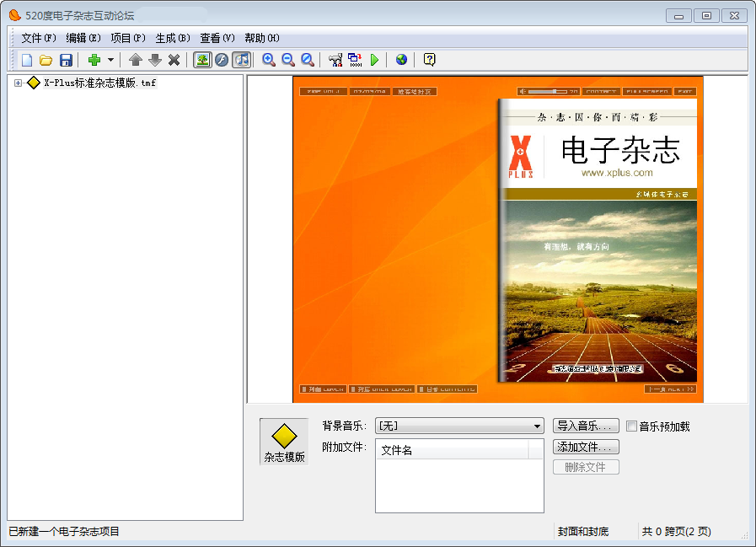
Task: Click the globe icon in toolbar
Action: click(x=401, y=60)
